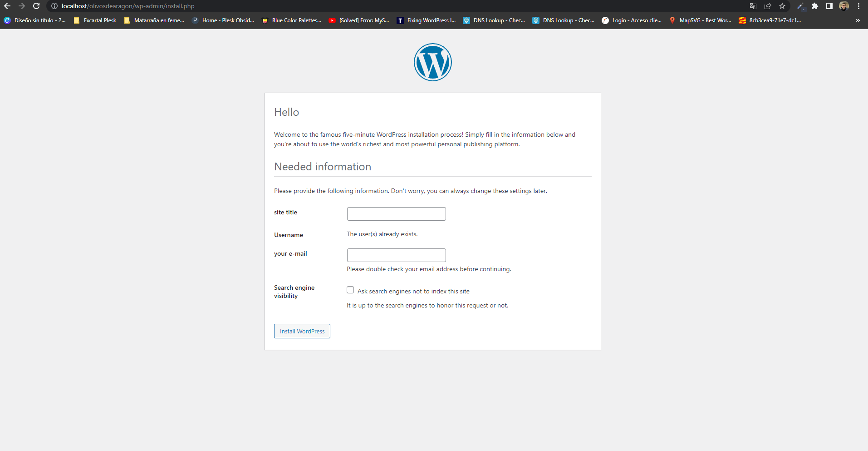This screenshot has width=868, height=451.
Task: Click the 'your e-mail' field label
Action: click(290, 253)
